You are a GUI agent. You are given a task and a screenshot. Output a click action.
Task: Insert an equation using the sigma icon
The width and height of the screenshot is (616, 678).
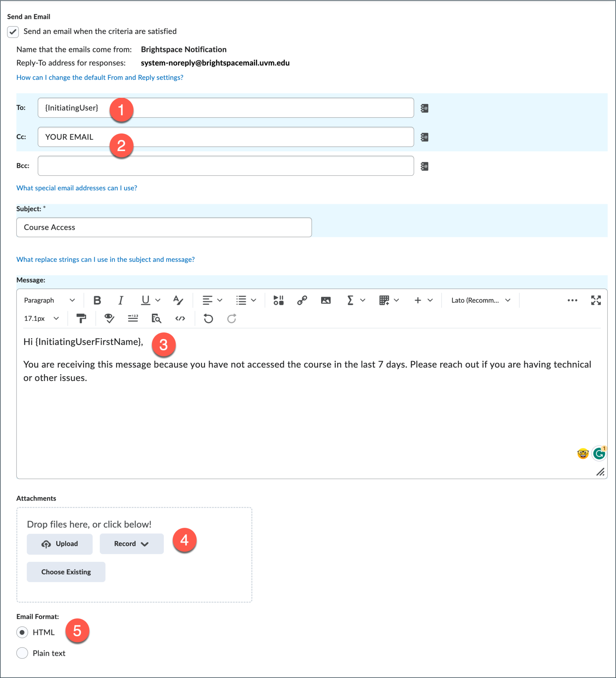click(350, 300)
